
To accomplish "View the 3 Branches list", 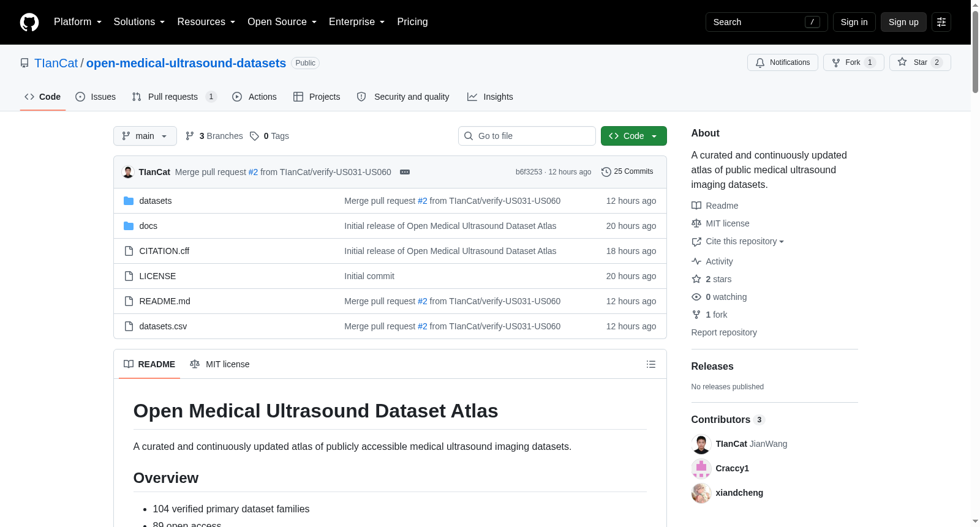I will pos(214,136).
